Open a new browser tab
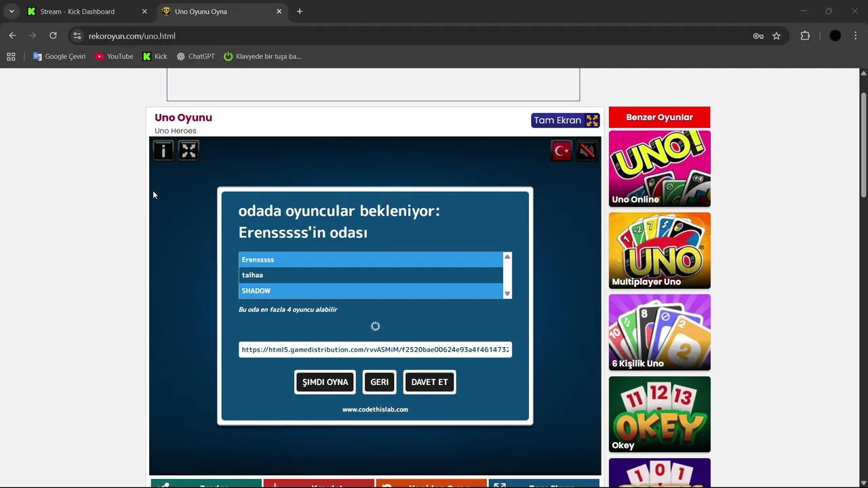868x488 pixels. pyautogui.click(x=300, y=12)
